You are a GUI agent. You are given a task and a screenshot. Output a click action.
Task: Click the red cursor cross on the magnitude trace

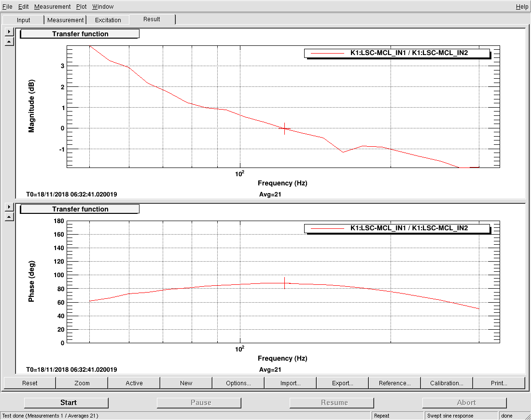tap(284, 128)
